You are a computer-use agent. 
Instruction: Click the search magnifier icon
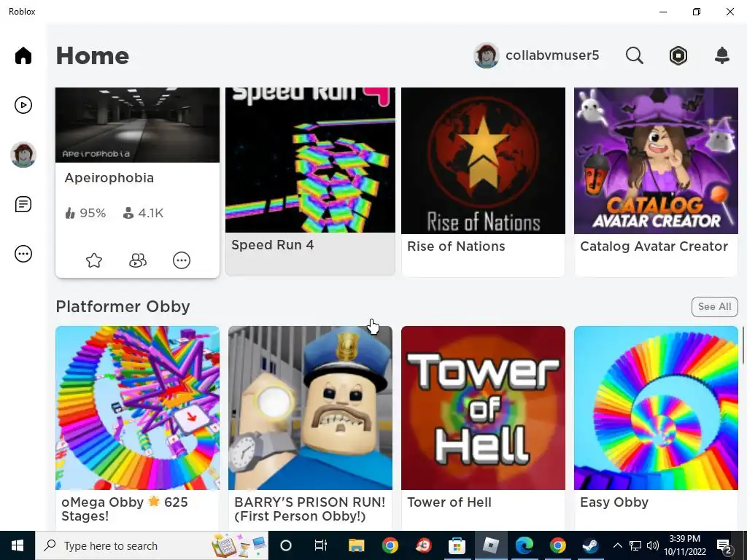634,55
